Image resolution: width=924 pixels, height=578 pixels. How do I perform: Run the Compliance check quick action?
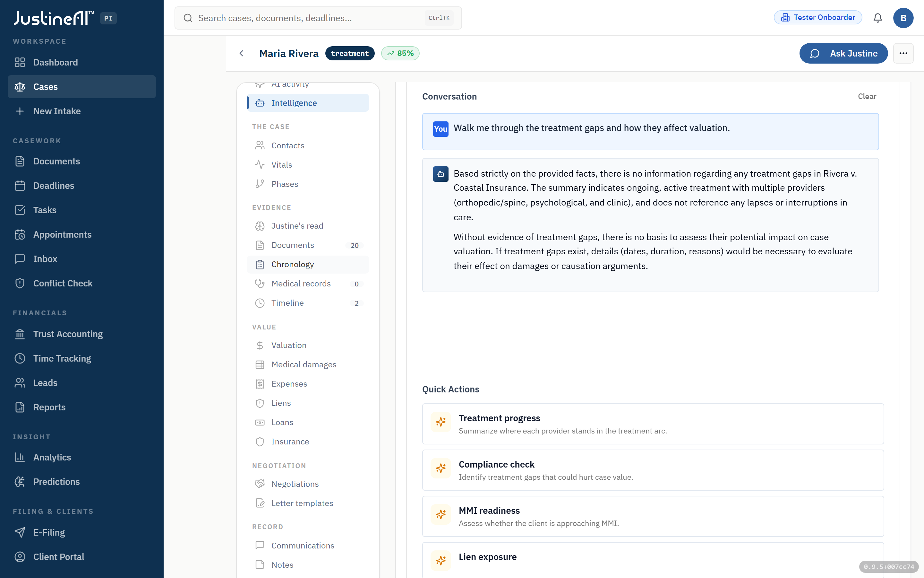(x=653, y=470)
